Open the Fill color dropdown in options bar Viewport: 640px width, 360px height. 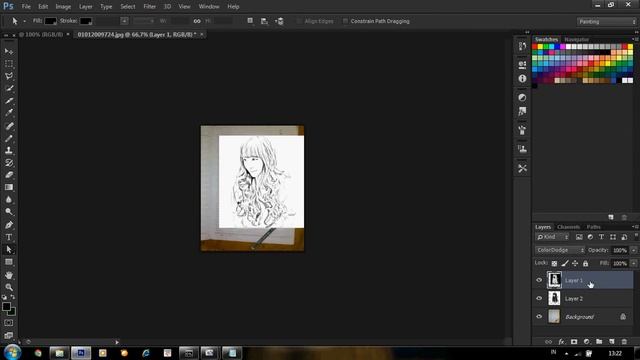click(x=51, y=21)
